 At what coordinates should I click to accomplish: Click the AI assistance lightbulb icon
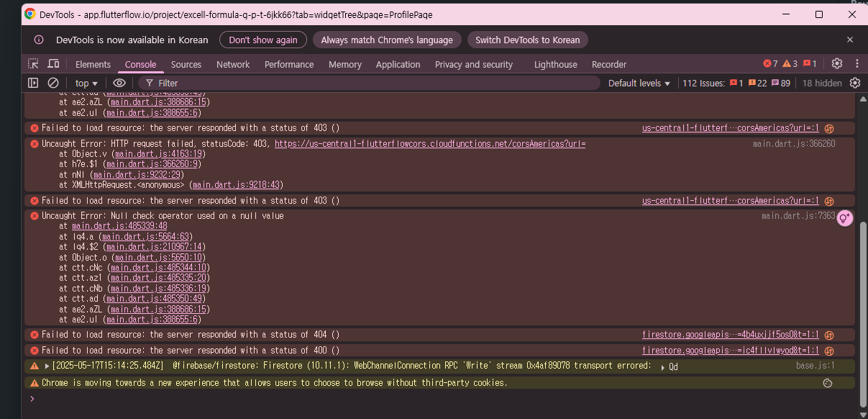coord(845,218)
